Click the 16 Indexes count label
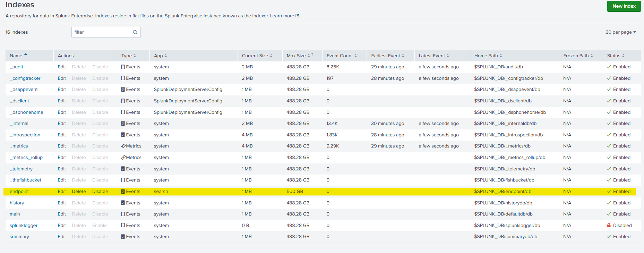This screenshot has width=644, height=253. pyautogui.click(x=17, y=32)
